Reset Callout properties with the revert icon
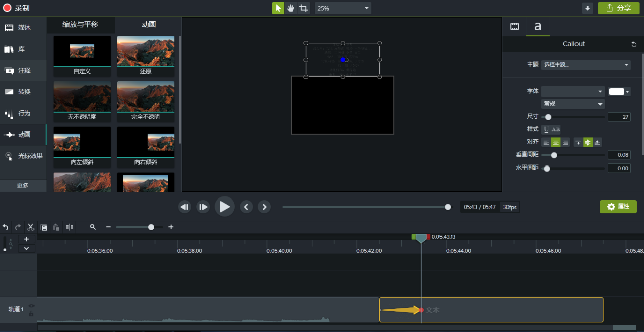 pyautogui.click(x=634, y=44)
